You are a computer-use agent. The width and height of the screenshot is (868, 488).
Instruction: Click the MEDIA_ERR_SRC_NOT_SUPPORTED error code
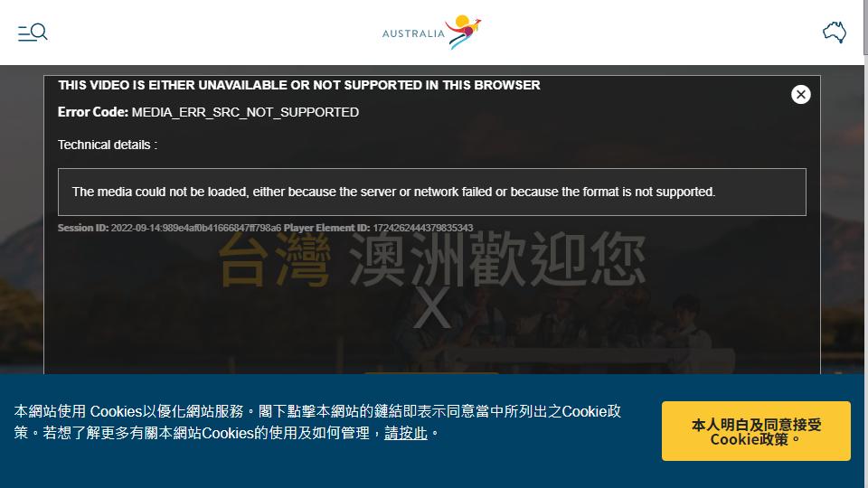(245, 112)
